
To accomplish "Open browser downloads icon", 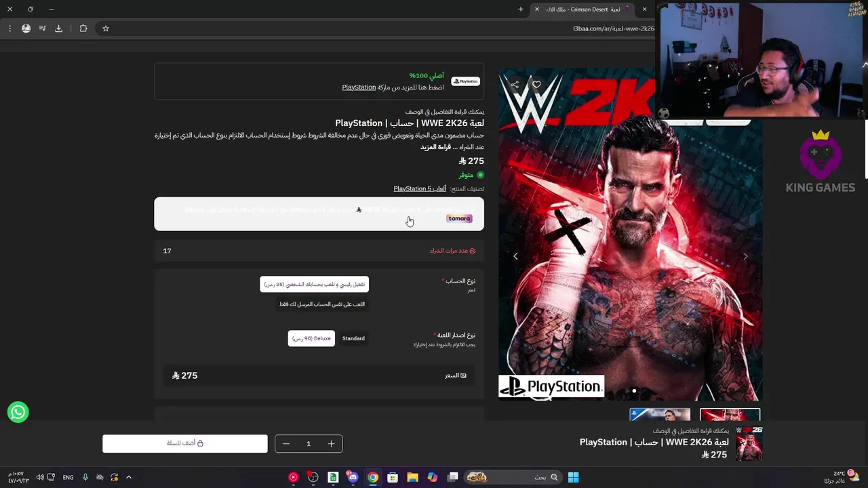I will [x=58, y=28].
